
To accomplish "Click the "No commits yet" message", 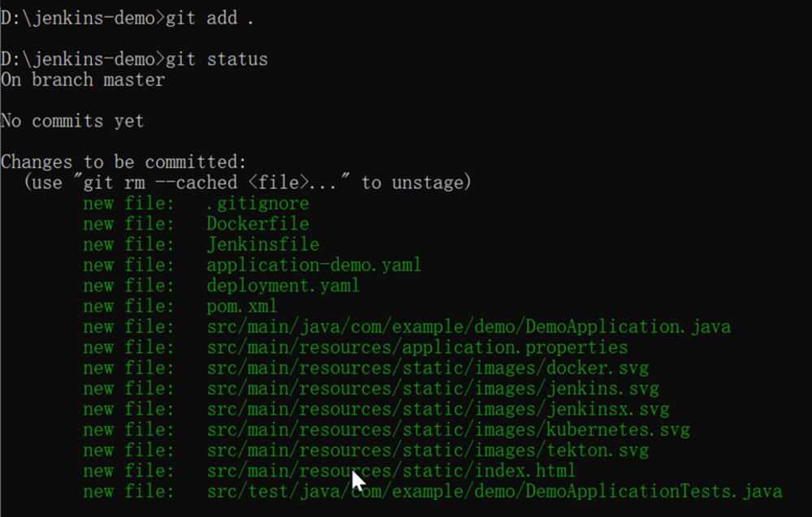I will coord(72,121).
